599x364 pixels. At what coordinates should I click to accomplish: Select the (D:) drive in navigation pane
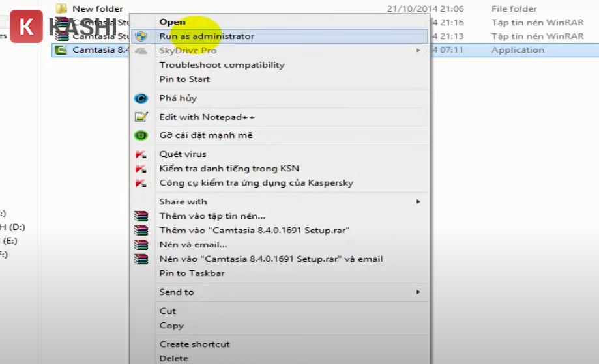[12, 227]
